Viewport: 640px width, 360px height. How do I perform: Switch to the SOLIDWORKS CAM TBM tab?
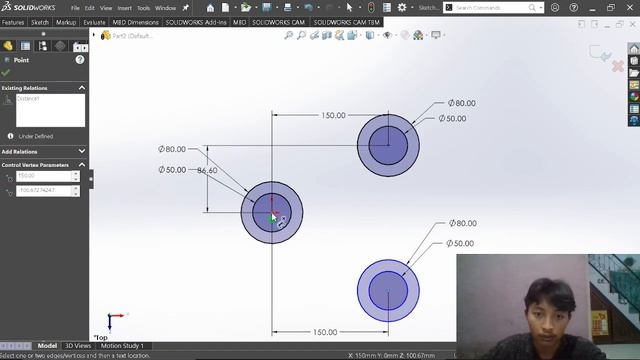coord(347,22)
